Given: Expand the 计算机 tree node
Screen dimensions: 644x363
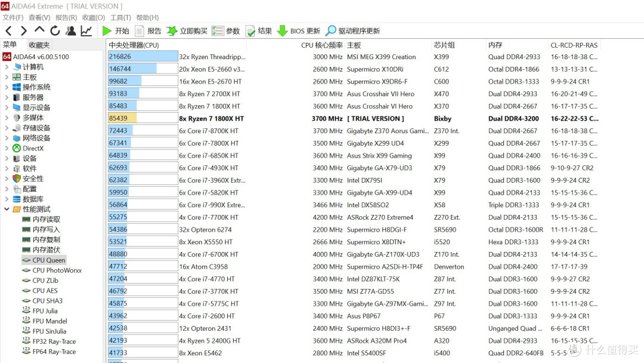Looking at the screenshot, I should 7,67.
